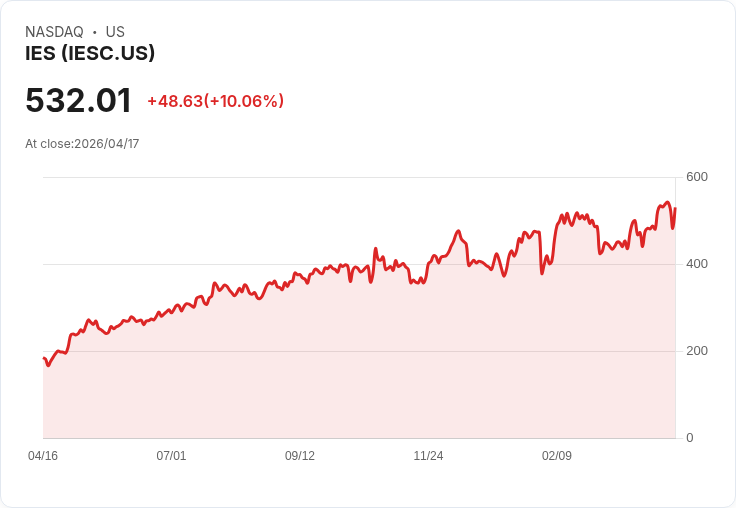This screenshot has height=508, width=736.
Task: Click the dot separator between NASDAQ and US
Action: tap(95, 32)
